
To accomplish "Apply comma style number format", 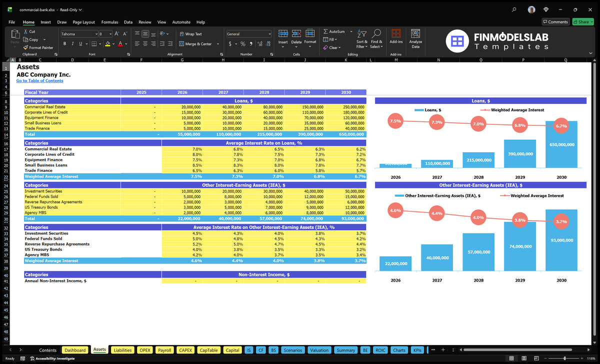I will click(x=250, y=44).
